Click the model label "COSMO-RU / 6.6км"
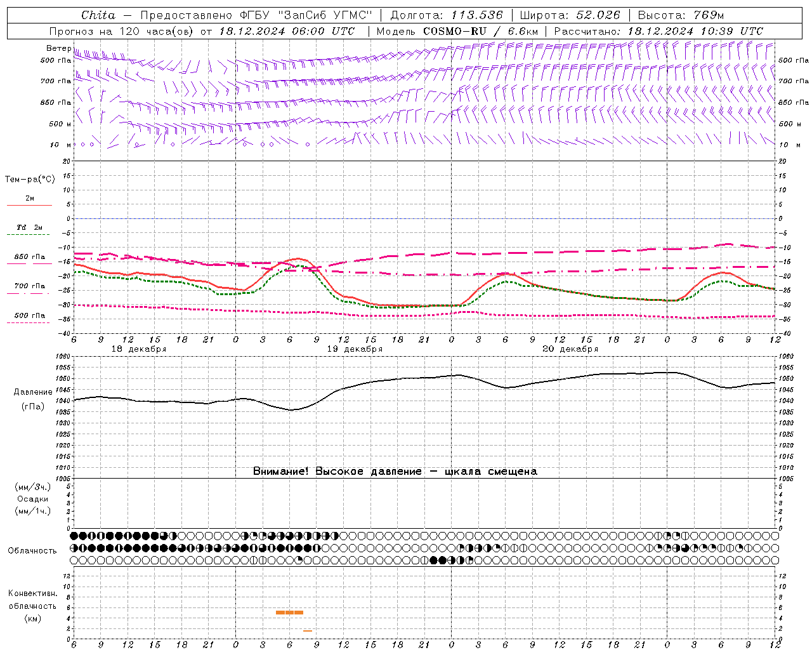The width and height of the screenshot is (812, 650). pos(481,31)
